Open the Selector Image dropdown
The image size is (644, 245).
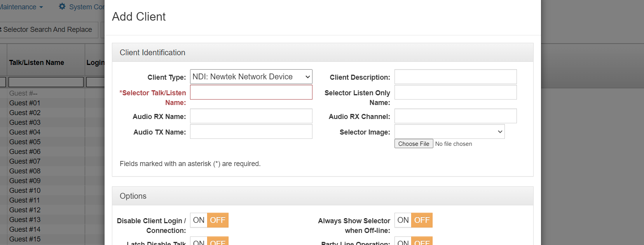click(x=449, y=131)
